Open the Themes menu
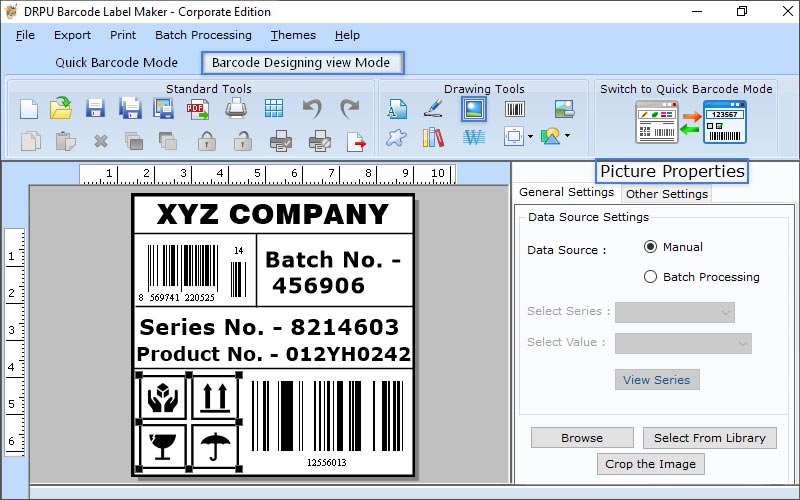This screenshot has height=500, width=800. tap(293, 35)
